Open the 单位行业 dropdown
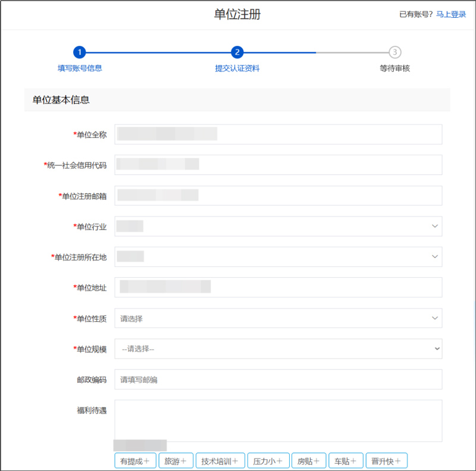 [278, 226]
